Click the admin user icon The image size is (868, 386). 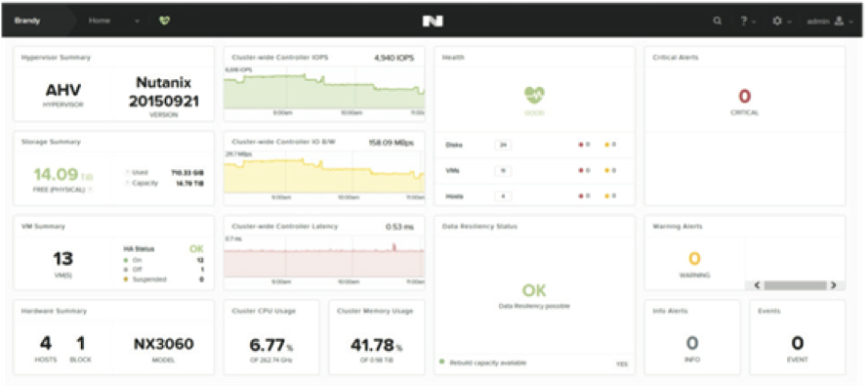(840, 21)
